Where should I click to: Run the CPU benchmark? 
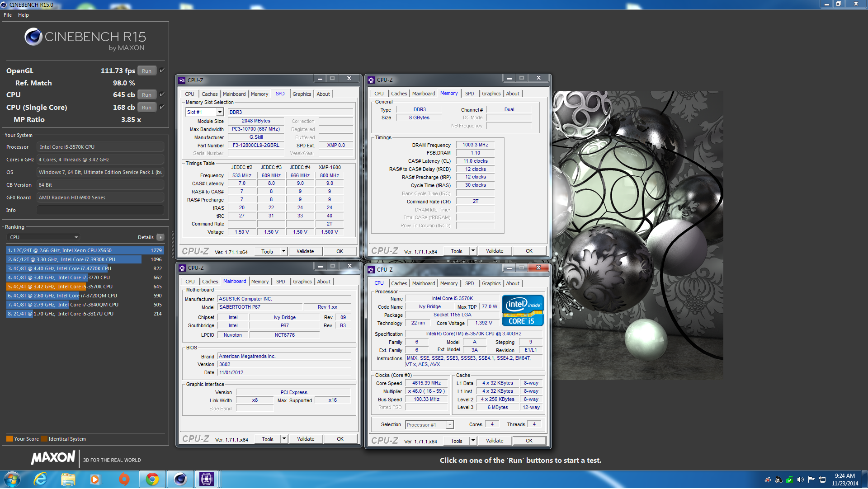point(147,95)
